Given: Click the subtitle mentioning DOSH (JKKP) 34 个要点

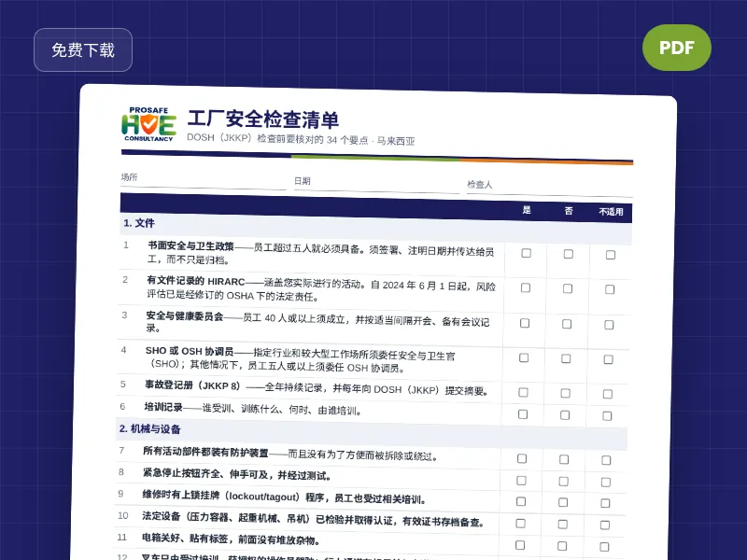Looking at the screenshot, I should (x=301, y=138).
